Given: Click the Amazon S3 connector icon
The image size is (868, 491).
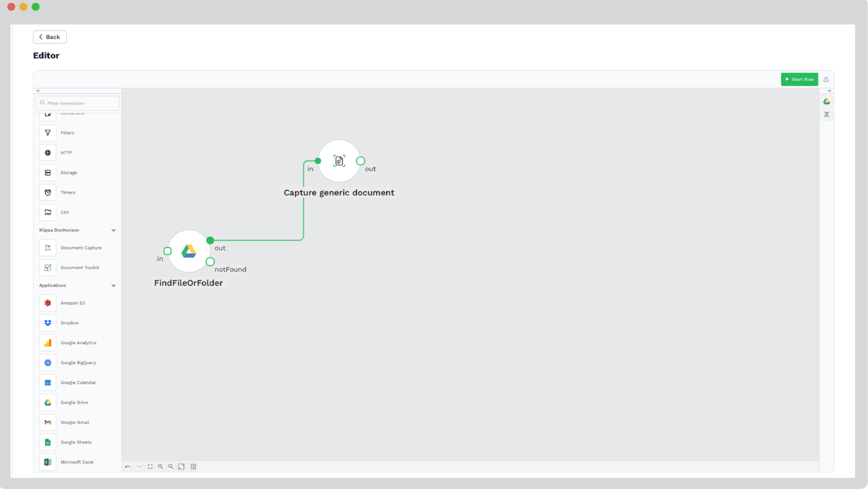Looking at the screenshot, I should [x=47, y=303].
